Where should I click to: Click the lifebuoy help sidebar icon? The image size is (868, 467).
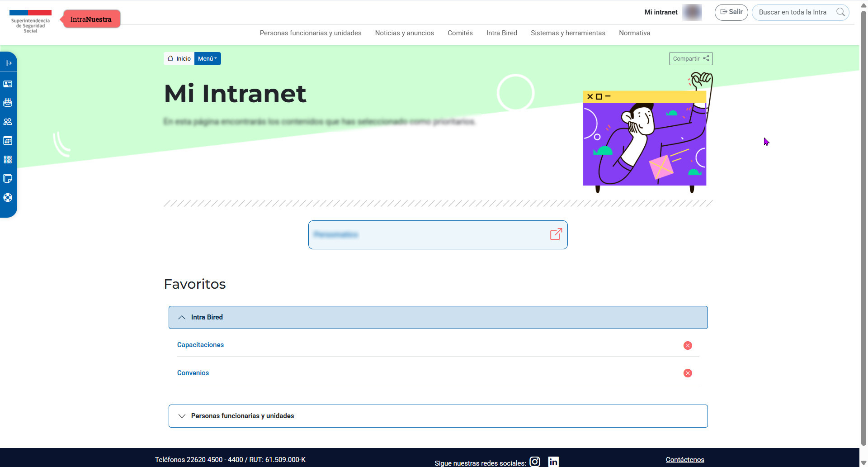8,198
